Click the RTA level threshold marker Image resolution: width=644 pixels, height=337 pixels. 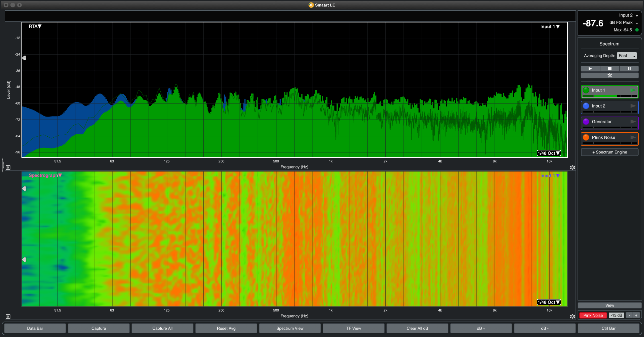click(x=24, y=58)
